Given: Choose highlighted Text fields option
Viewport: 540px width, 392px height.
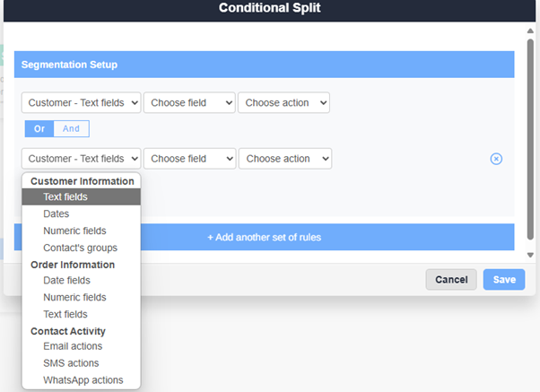Looking at the screenshot, I should [65, 197].
